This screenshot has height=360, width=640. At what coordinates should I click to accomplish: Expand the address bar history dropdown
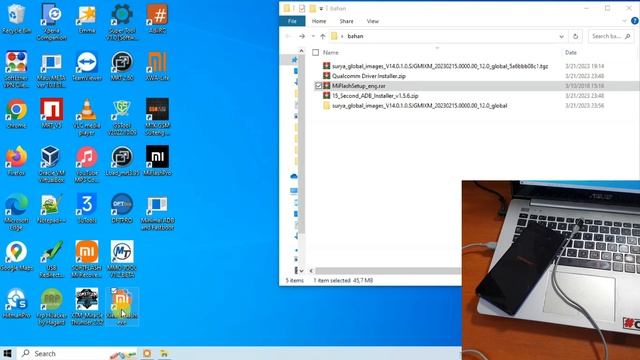[x=561, y=36]
